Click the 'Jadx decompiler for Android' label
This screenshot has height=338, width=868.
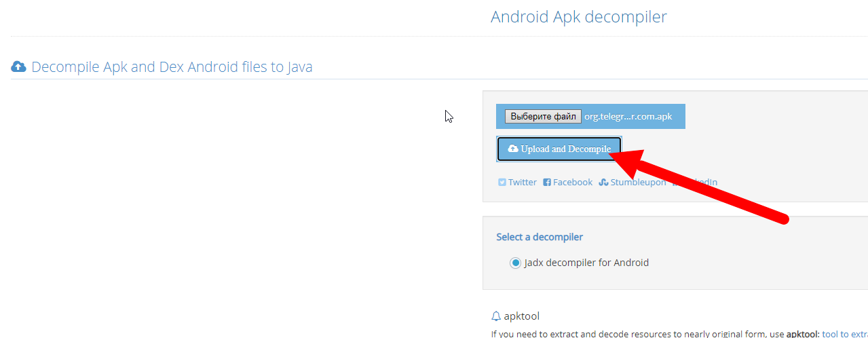(586, 263)
